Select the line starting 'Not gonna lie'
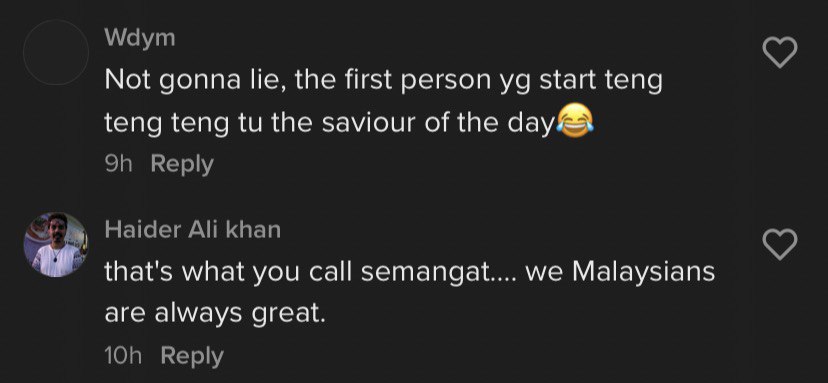This screenshot has width=828, height=383. coord(383,81)
